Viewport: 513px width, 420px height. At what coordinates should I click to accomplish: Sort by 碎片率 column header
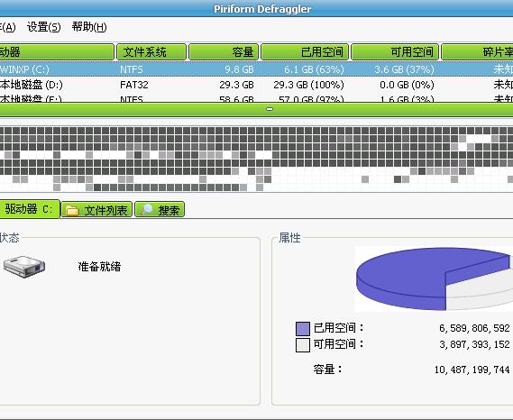(477, 52)
